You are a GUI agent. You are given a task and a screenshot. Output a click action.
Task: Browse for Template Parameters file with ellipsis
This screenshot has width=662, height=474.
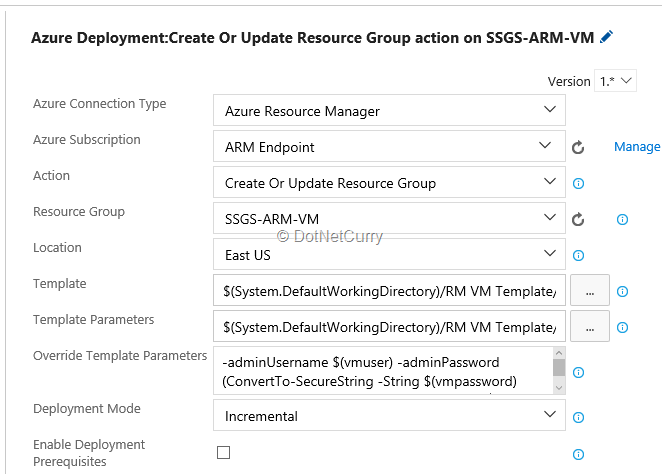click(x=590, y=326)
